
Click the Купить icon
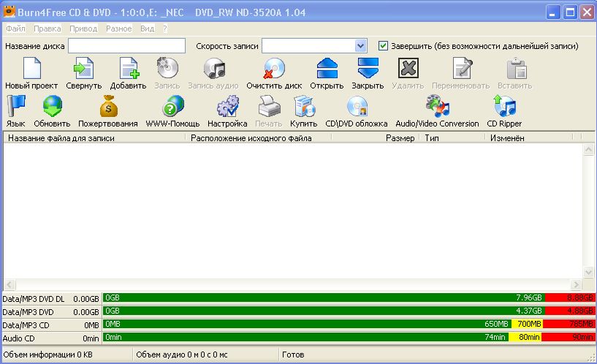pyautogui.click(x=304, y=106)
